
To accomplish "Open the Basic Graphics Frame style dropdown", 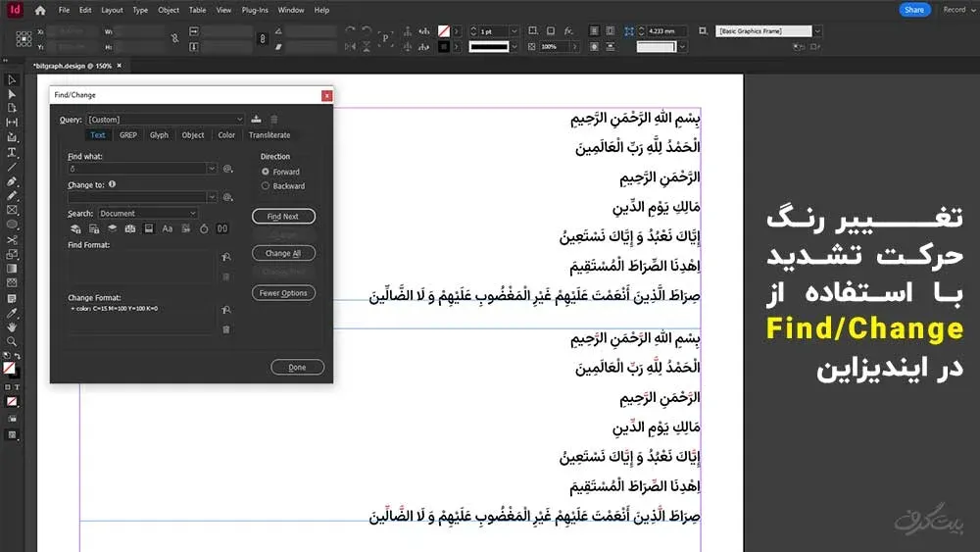I will [817, 31].
